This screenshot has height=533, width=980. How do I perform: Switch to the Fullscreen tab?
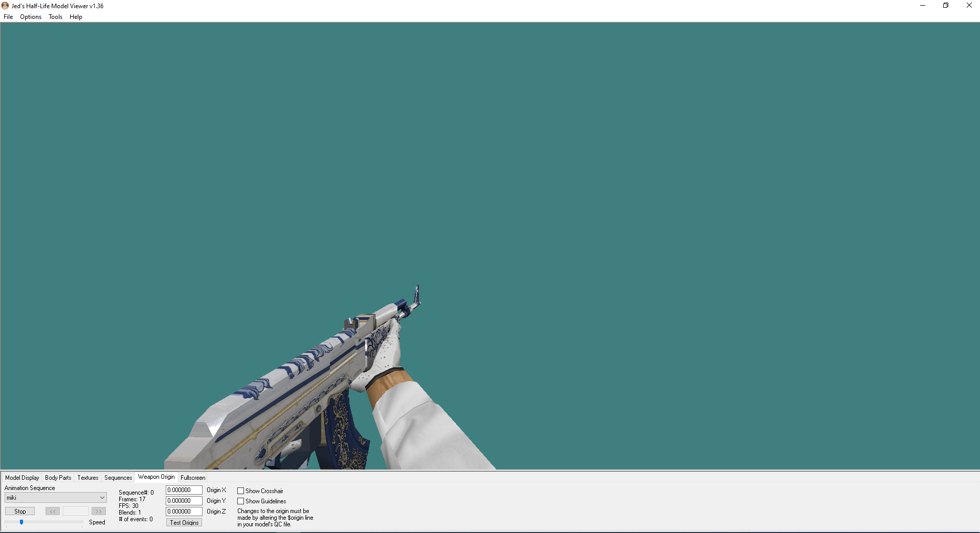[x=193, y=478]
